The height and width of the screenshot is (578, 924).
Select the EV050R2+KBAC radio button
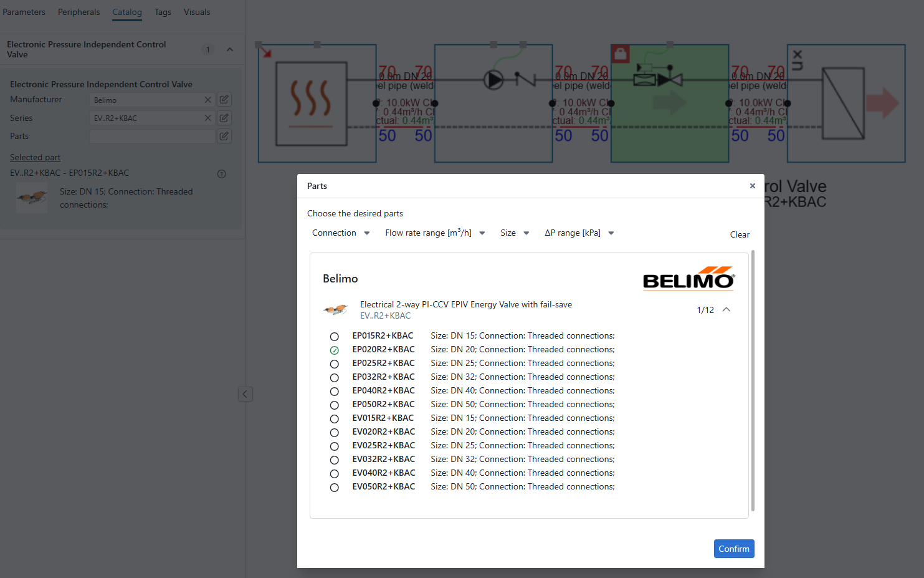point(335,488)
